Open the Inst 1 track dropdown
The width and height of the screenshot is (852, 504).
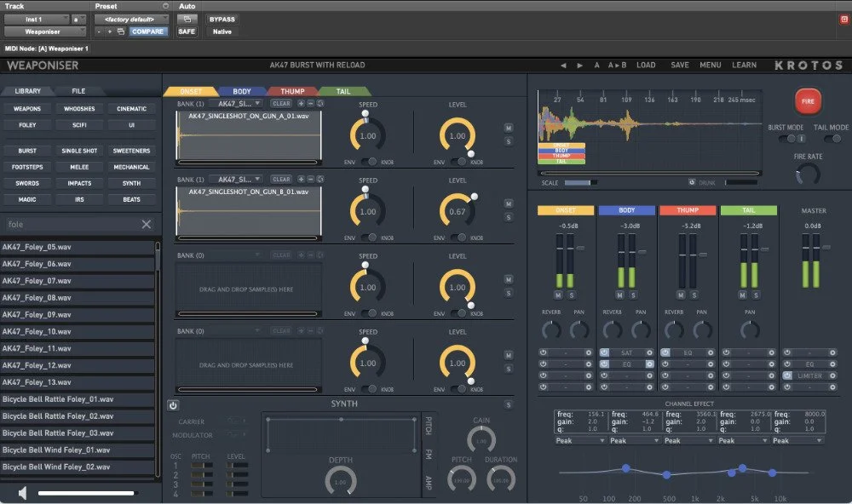[37, 19]
